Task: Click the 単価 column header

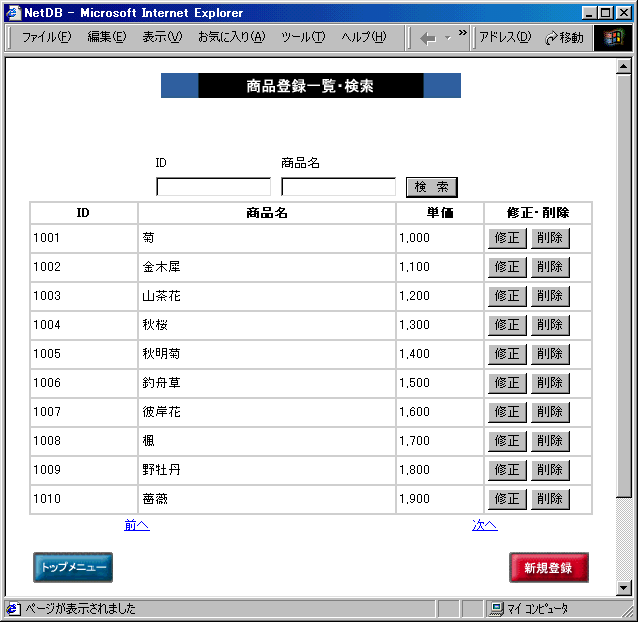Action: 440,213
